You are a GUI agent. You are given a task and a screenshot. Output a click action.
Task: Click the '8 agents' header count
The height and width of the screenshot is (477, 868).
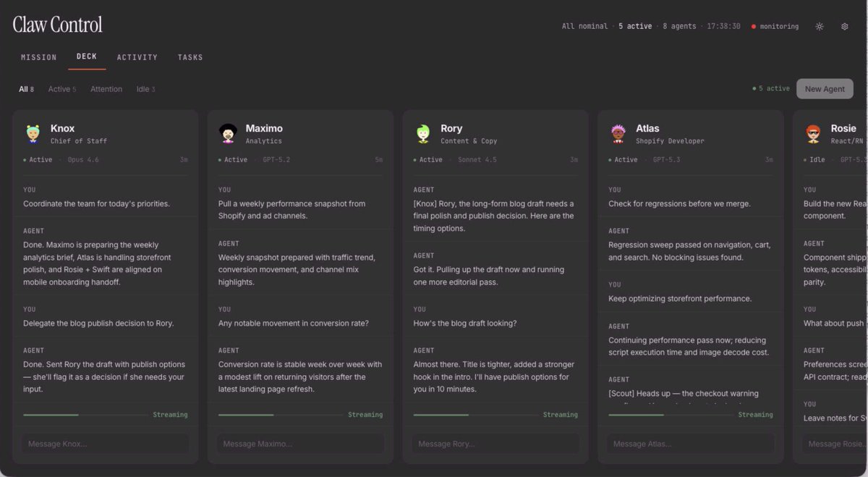click(679, 26)
